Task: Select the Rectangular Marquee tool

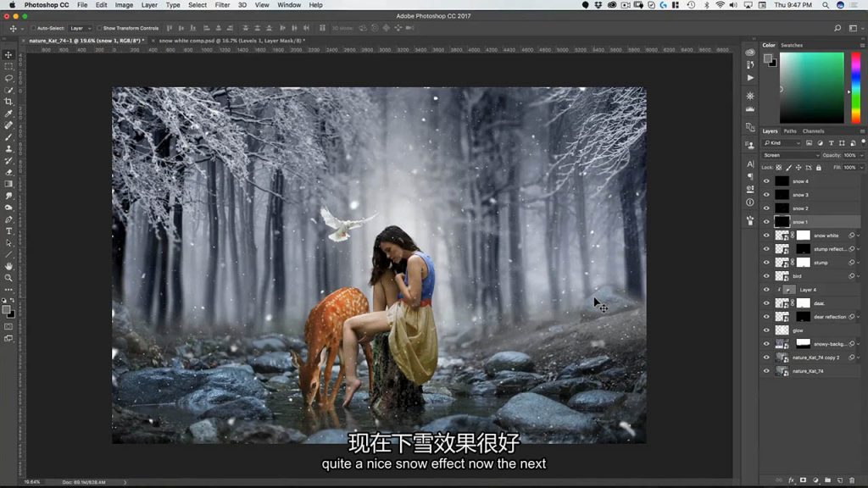Action: (8, 66)
